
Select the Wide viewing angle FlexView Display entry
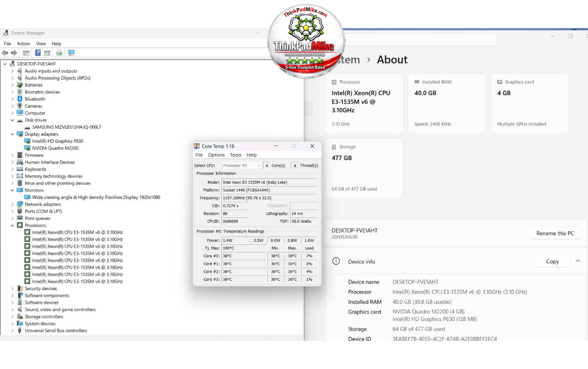pyautogui.click(x=96, y=198)
